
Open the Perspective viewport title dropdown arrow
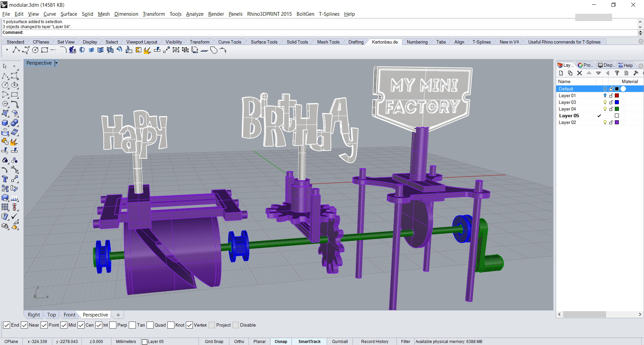point(56,63)
